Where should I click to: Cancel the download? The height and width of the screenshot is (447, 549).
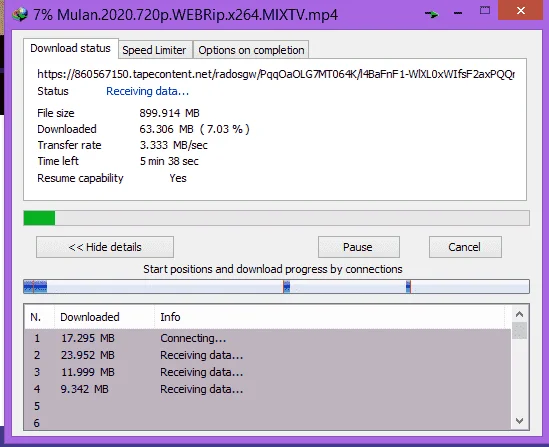pos(465,247)
